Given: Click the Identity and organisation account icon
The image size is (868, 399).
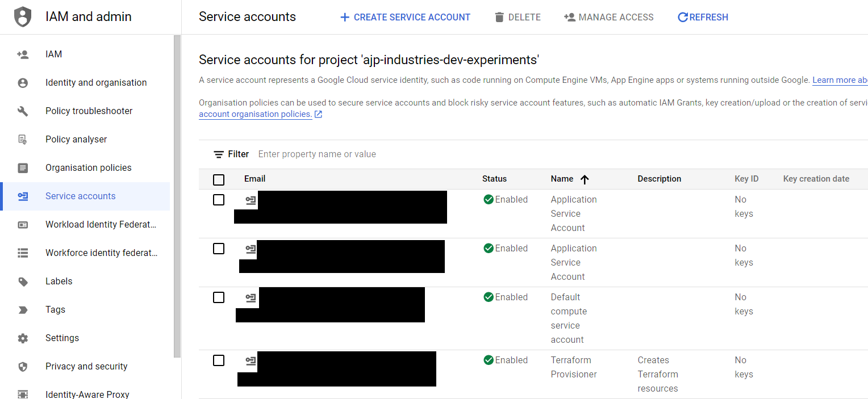Looking at the screenshot, I should click(x=23, y=83).
